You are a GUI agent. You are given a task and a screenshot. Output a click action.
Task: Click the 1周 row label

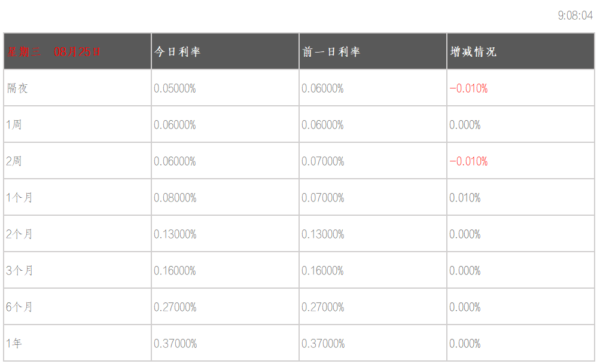coord(14,125)
